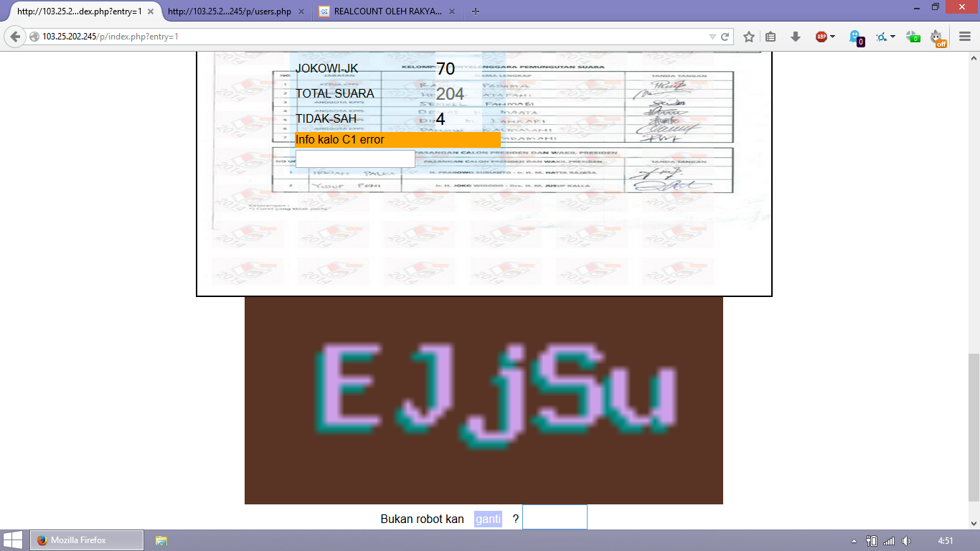Click the JOKOWI-JK label

click(326, 69)
